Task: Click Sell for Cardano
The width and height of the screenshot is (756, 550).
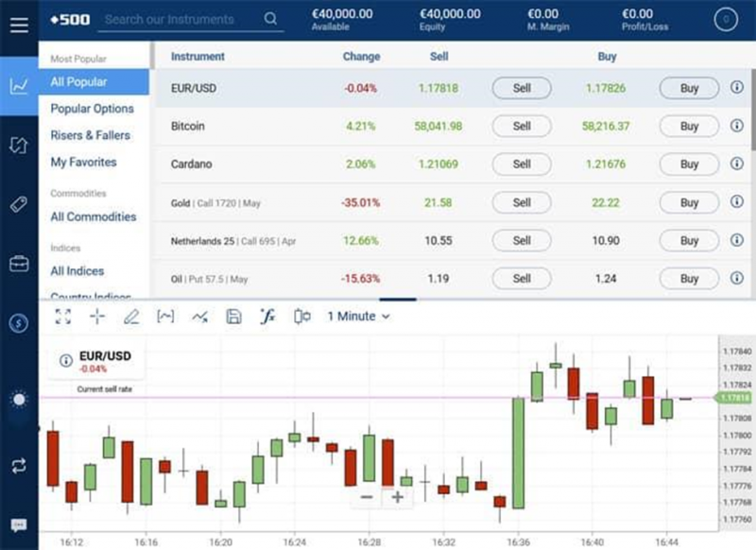Action: pyautogui.click(x=521, y=164)
